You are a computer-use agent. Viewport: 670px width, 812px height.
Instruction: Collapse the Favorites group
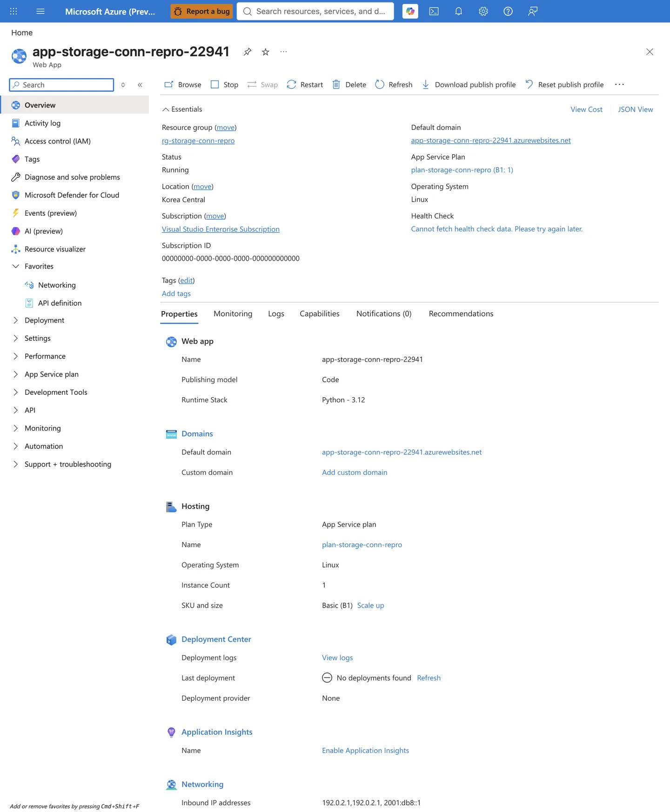pos(15,266)
